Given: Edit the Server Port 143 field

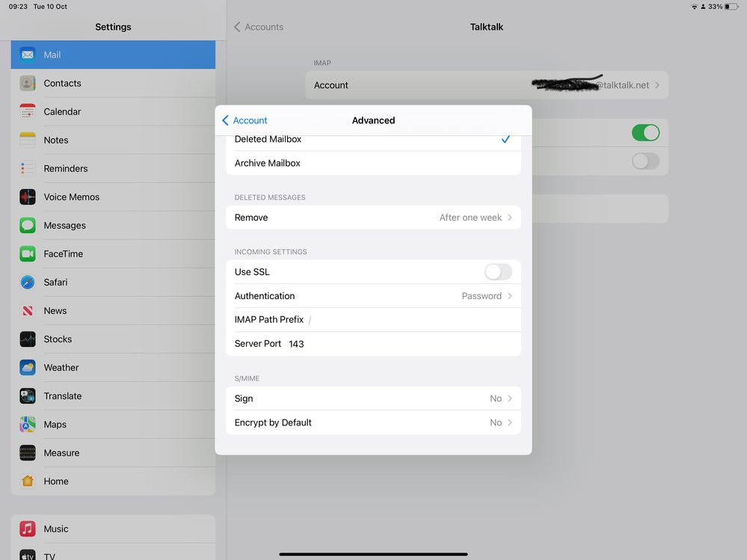Looking at the screenshot, I should click(373, 344).
